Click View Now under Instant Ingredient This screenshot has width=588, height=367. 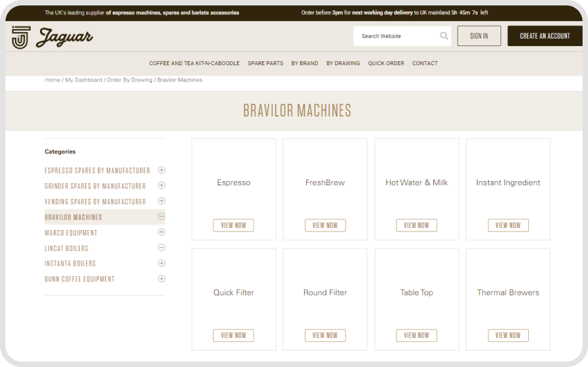click(x=508, y=225)
